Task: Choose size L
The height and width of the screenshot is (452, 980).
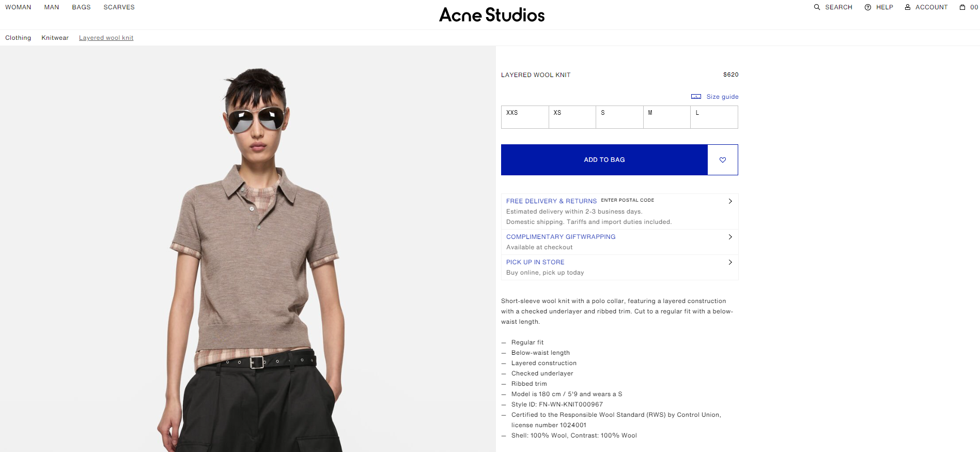Action: [714, 117]
